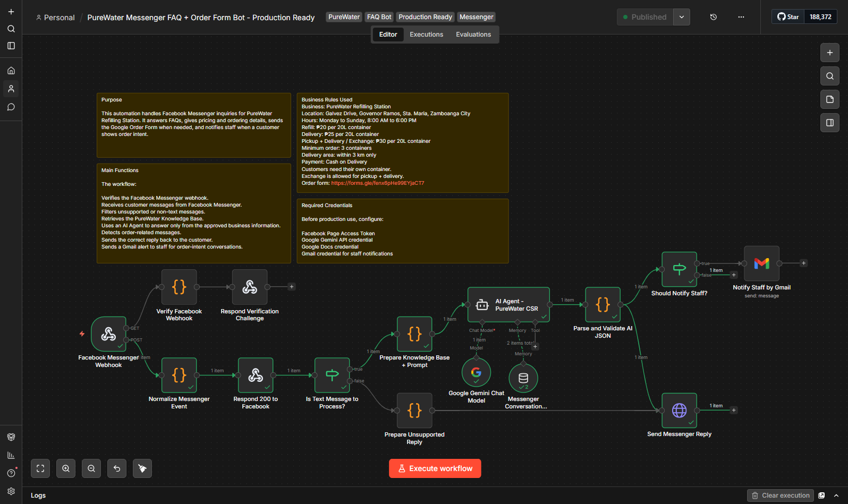The width and height of the screenshot is (848, 504).
Task: Create new item with sidebar plus
Action: (11, 12)
